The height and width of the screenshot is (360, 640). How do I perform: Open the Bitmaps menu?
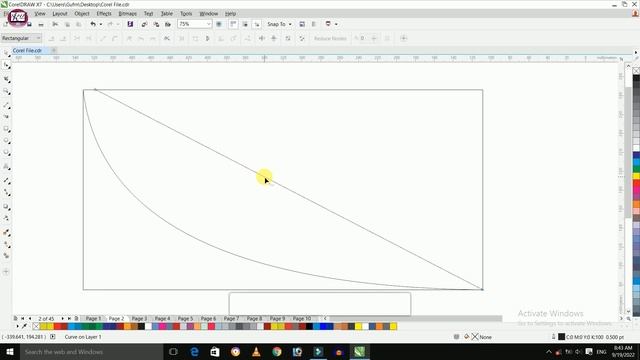point(127,14)
